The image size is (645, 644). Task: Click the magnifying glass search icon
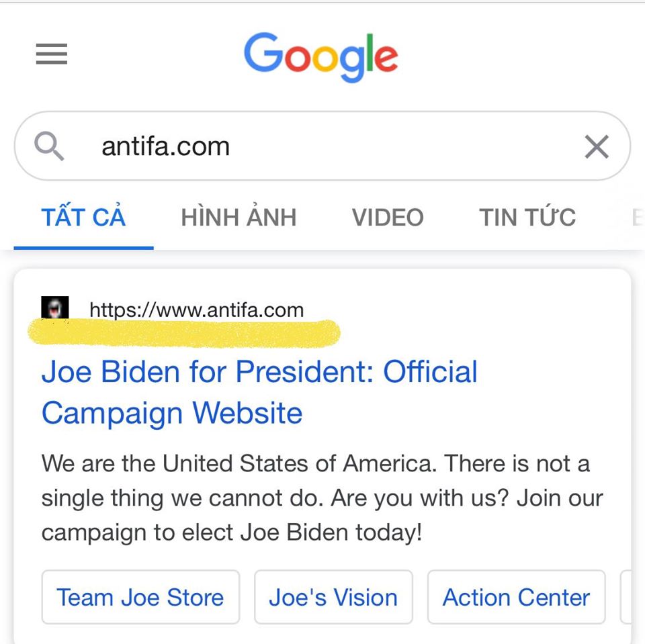49,146
